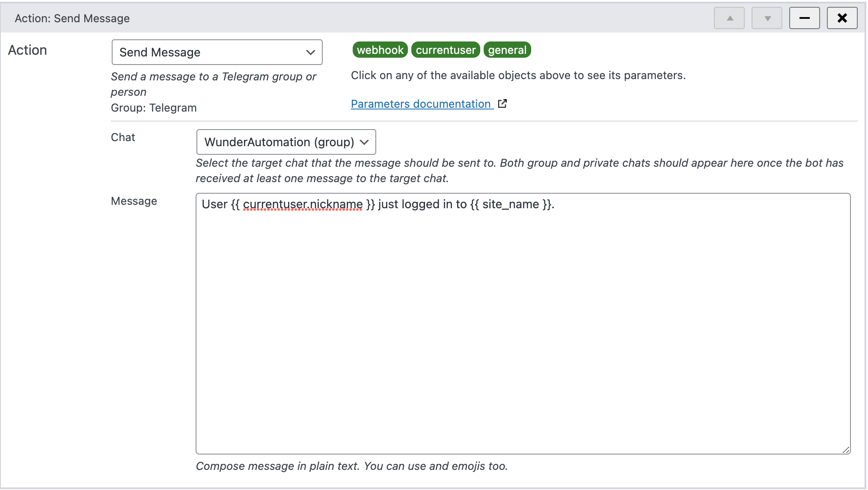The height and width of the screenshot is (490, 868).
Task: Click the external-link icon beside Parameters documentation
Action: click(503, 103)
